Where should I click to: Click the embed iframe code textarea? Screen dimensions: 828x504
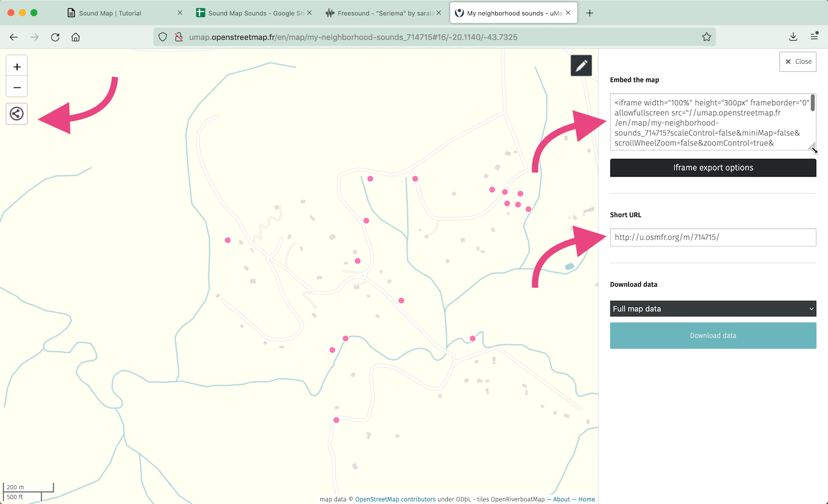pyautogui.click(x=710, y=122)
